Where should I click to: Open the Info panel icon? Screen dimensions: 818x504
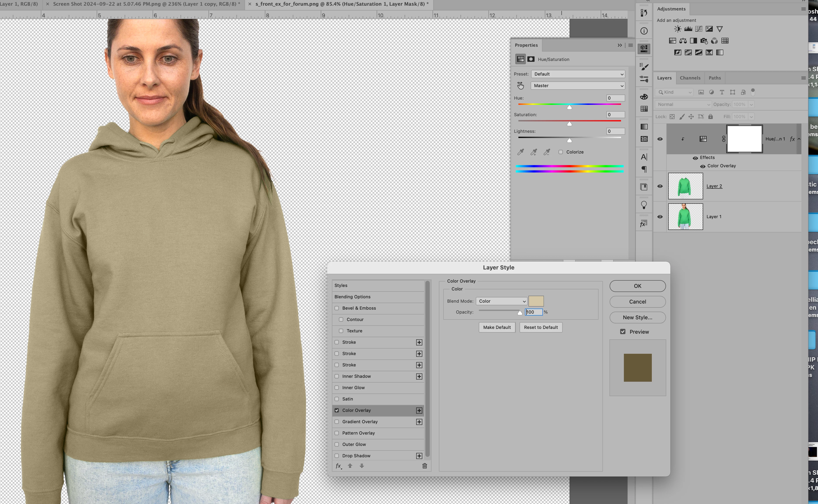pyautogui.click(x=644, y=31)
